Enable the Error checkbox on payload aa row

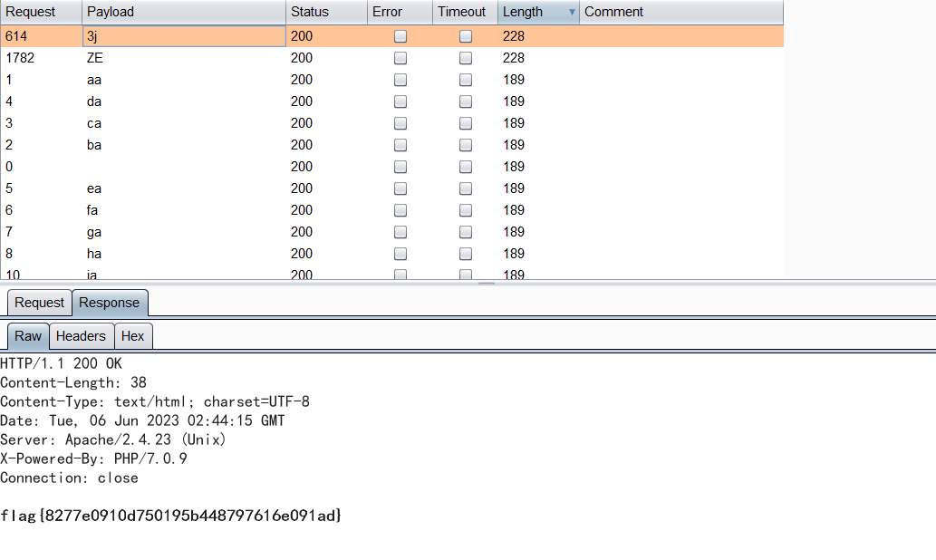pos(400,80)
